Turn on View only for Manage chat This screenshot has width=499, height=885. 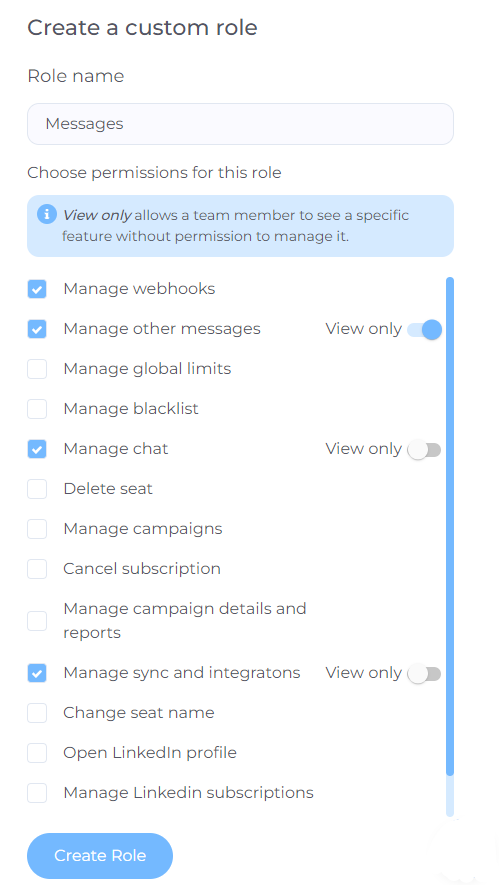(x=424, y=450)
